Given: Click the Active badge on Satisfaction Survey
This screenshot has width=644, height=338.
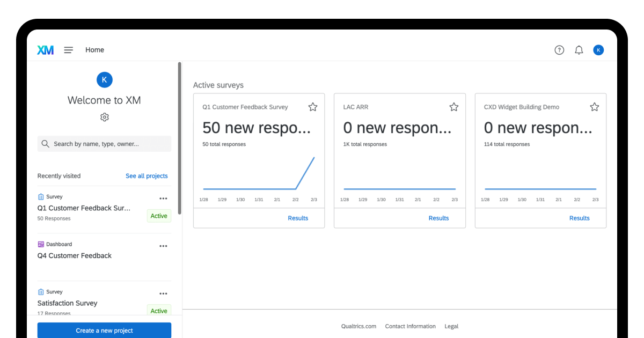Looking at the screenshot, I should 159,311.
